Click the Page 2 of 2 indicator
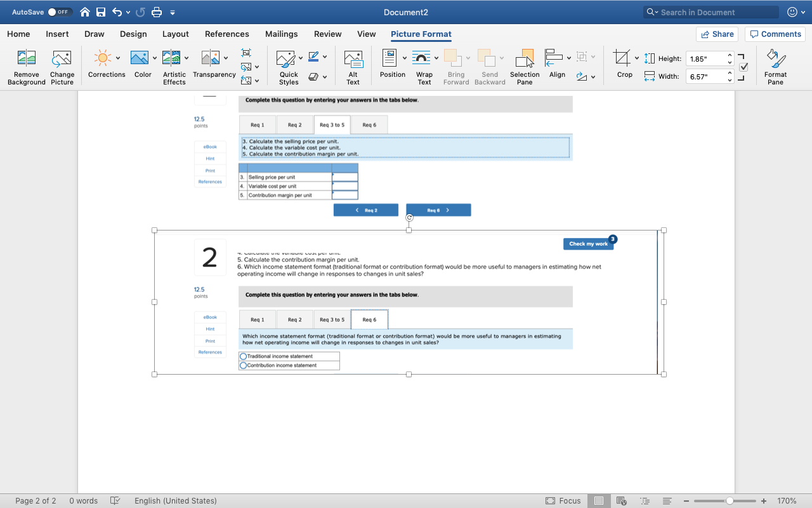 click(36, 500)
